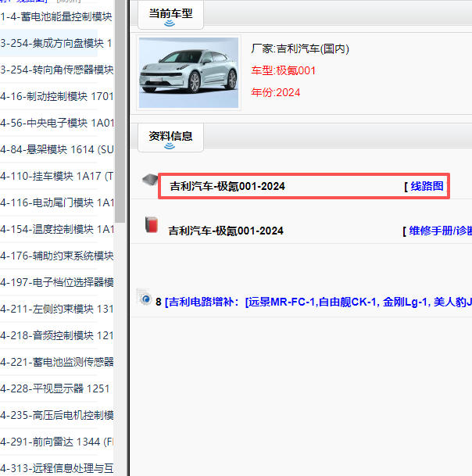Image resolution: width=472 pixels, height=476 pixels.
Task: Select 4-211-左侧约束模块 entry
Action: [57, 309]
